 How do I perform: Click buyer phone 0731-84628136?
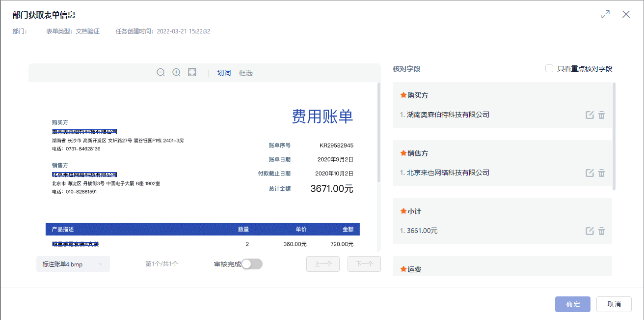click(x=76, y=148)
